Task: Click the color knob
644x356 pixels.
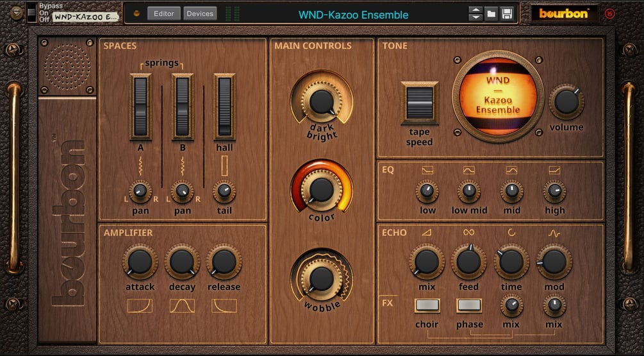Action: click(x=322, y=189)
